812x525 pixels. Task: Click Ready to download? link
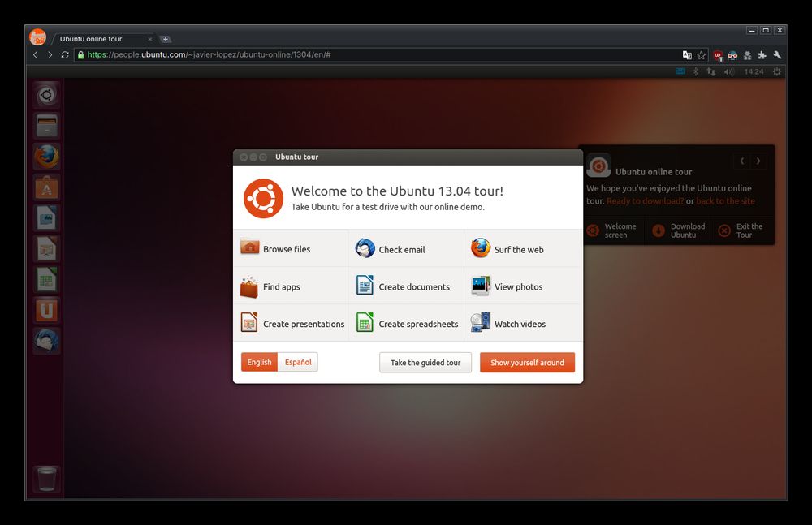[x=646, y=201]
